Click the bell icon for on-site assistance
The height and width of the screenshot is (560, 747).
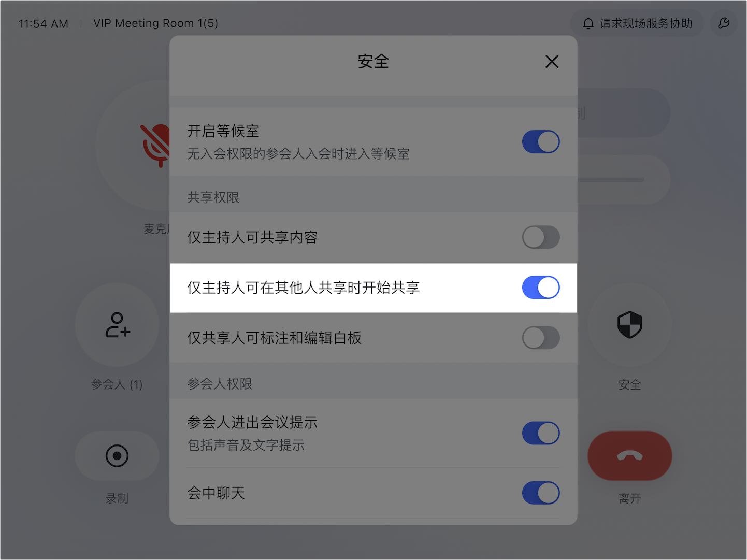pos(588,23)
